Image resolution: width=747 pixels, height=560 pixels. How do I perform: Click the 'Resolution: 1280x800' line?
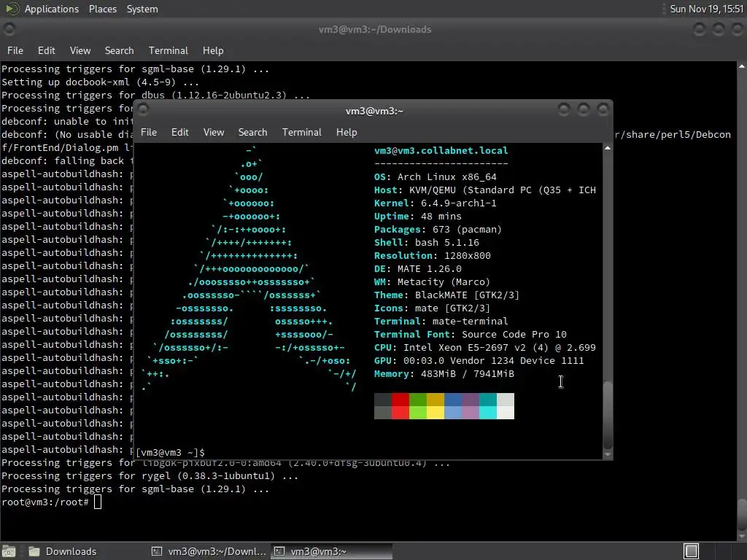pos(432,256)
